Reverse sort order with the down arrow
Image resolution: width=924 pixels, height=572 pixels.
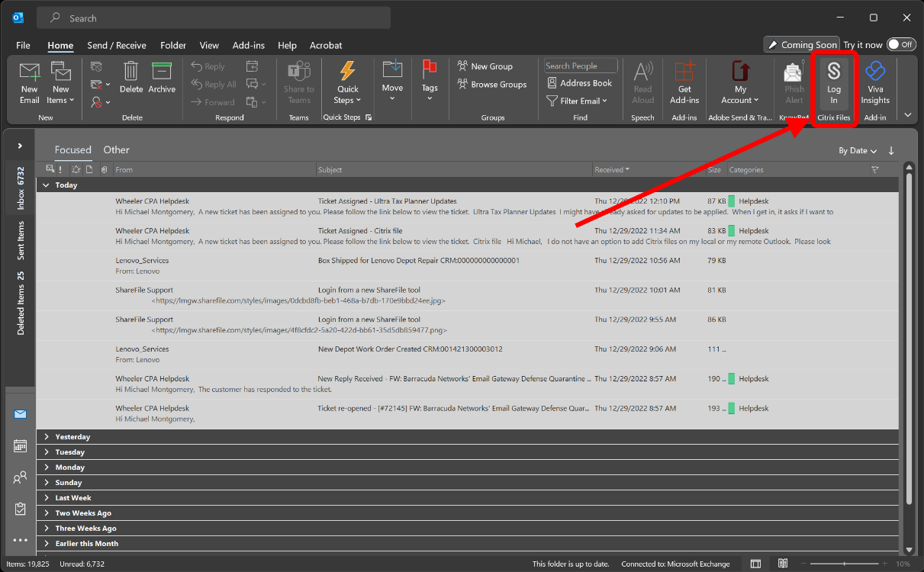coord(891,151)
